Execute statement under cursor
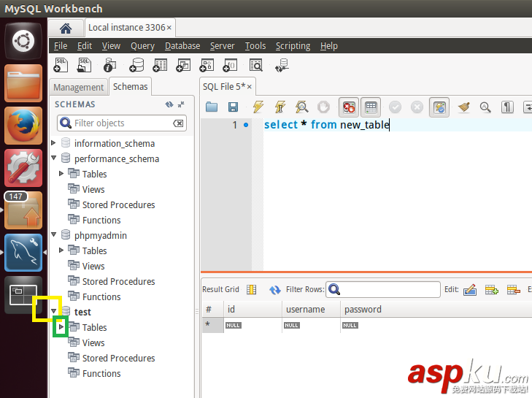Image resolution: width=532 pixels, height=398 pixels. pyautogui.click(x=280, y=107)
